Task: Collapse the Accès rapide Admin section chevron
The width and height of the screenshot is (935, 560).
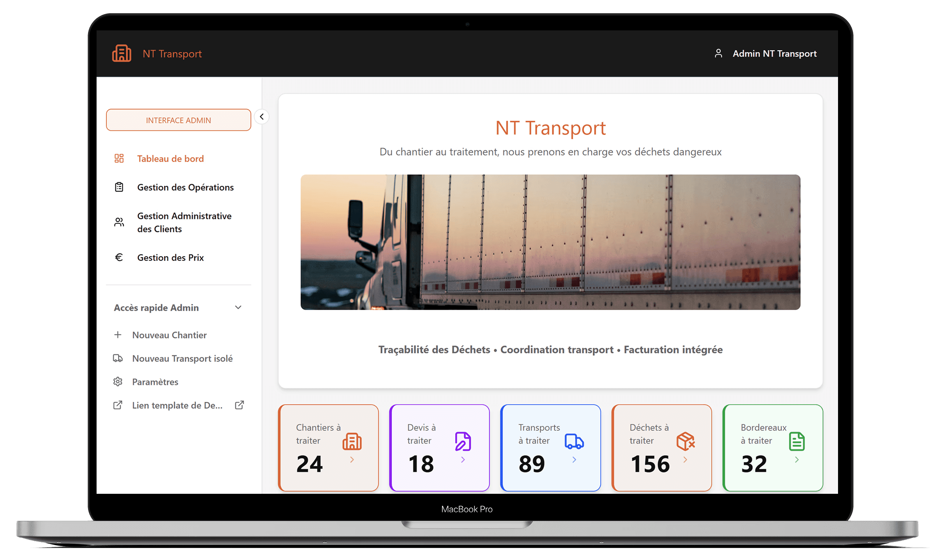Action: (x=238, y=308)
